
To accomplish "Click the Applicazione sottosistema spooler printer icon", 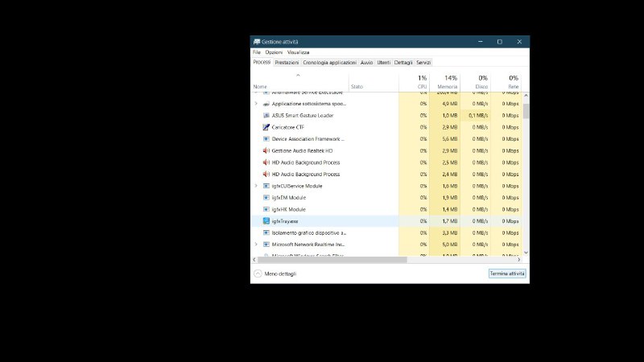I will (x=266, y=104).
